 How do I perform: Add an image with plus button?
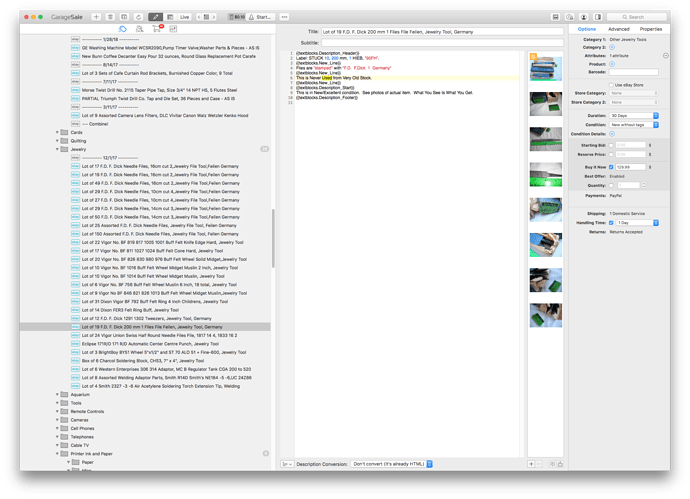coord(532,464)
